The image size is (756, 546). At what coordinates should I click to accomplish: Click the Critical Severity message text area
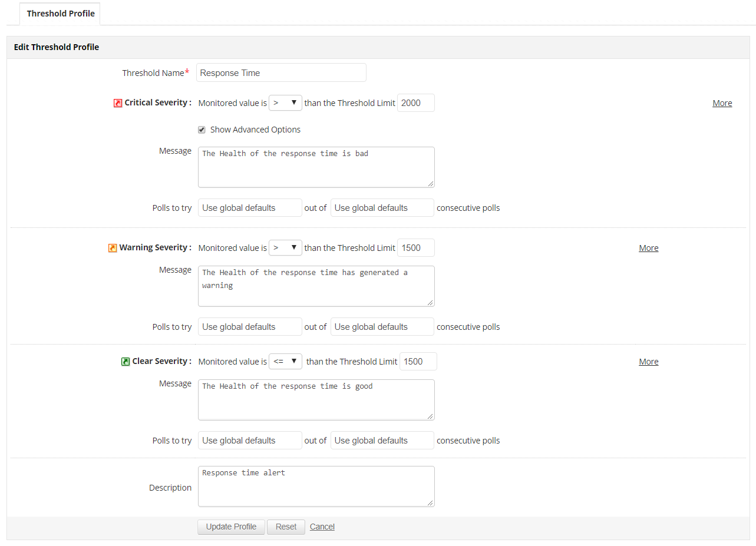point(316,167)
